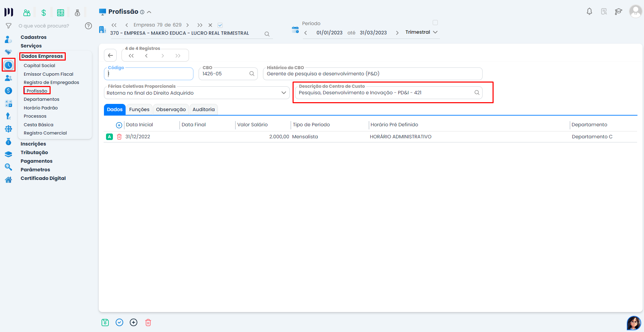Click the add new record plus icon at bottom

tap(134, 322)
